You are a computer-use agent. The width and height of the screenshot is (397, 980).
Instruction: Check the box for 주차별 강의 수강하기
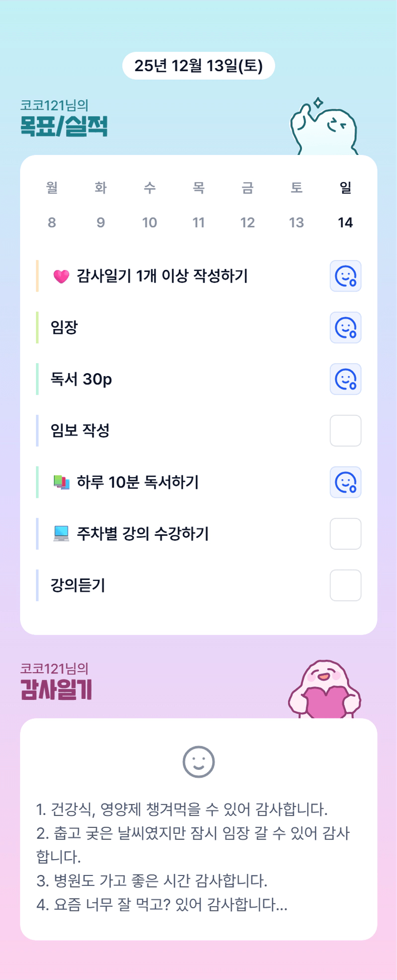pos(345,533)
